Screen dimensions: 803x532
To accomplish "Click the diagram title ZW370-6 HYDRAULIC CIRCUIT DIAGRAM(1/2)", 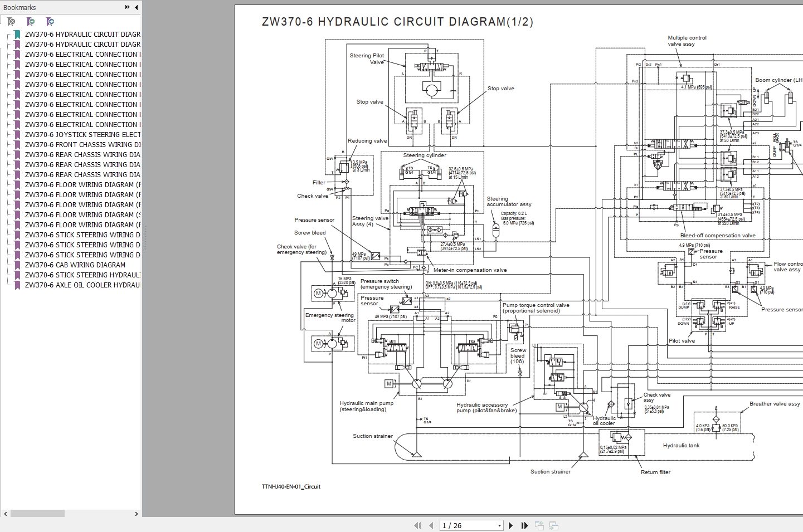I will (397, 22).
